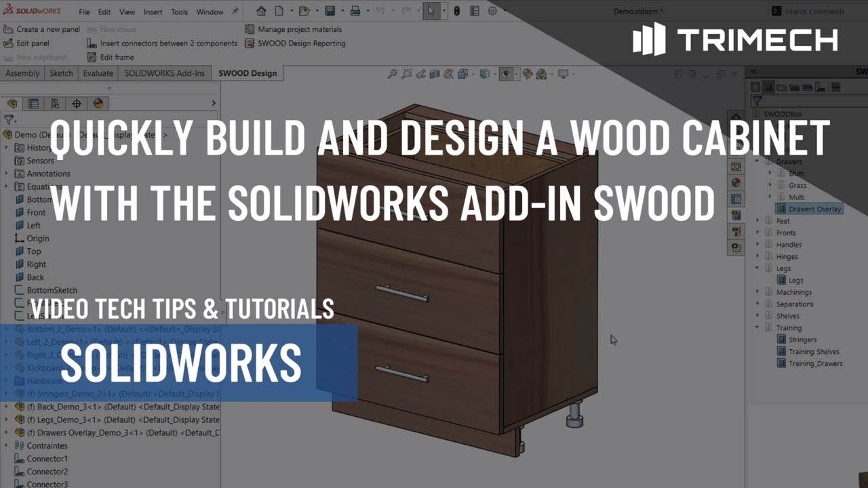Image resolution: width=868 pixels, height=488 pixels.
Task: Open the Tools menu
Action: (180, 12)
